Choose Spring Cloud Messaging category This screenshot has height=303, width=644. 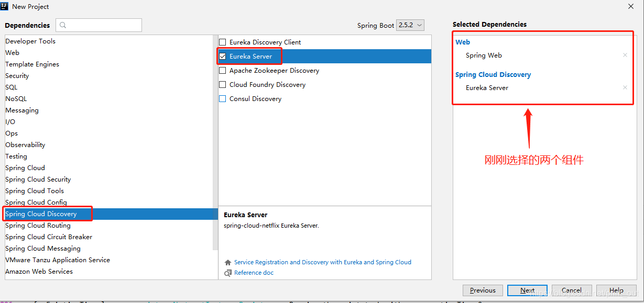pyautogui.click(x=108, y=248)
